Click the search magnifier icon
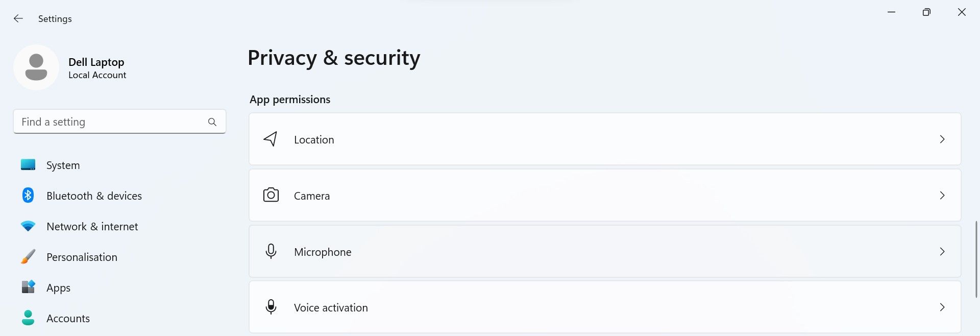Screen dimensions: 980x336 click(x=212, y=122)
